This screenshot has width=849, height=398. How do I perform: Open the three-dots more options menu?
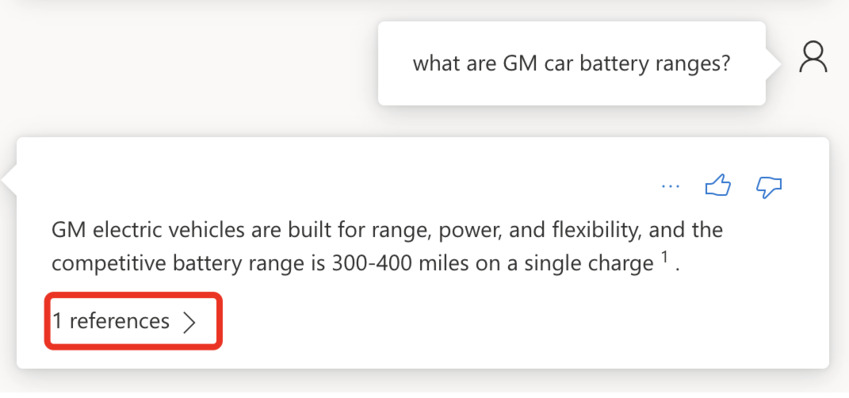click(x=670, y=187)
